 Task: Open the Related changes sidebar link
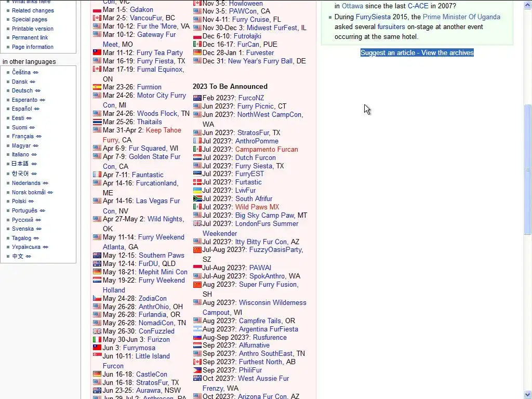[33, 10]
